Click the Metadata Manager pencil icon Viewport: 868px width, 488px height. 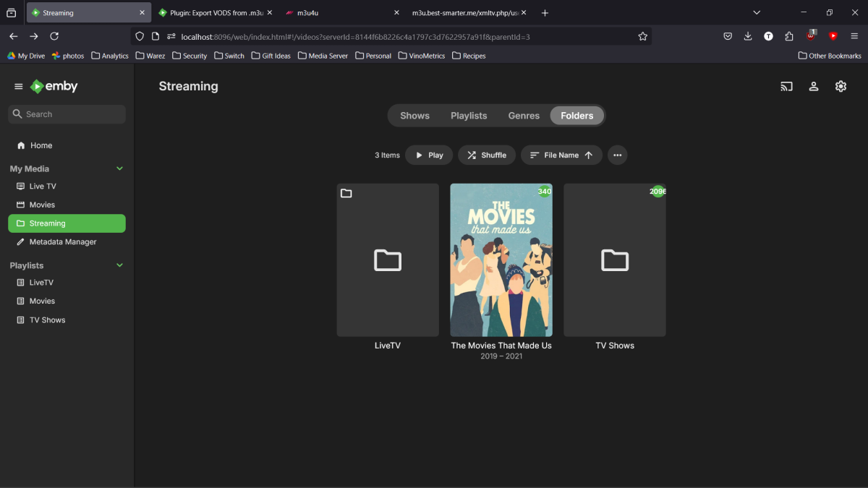pos(20,242)
